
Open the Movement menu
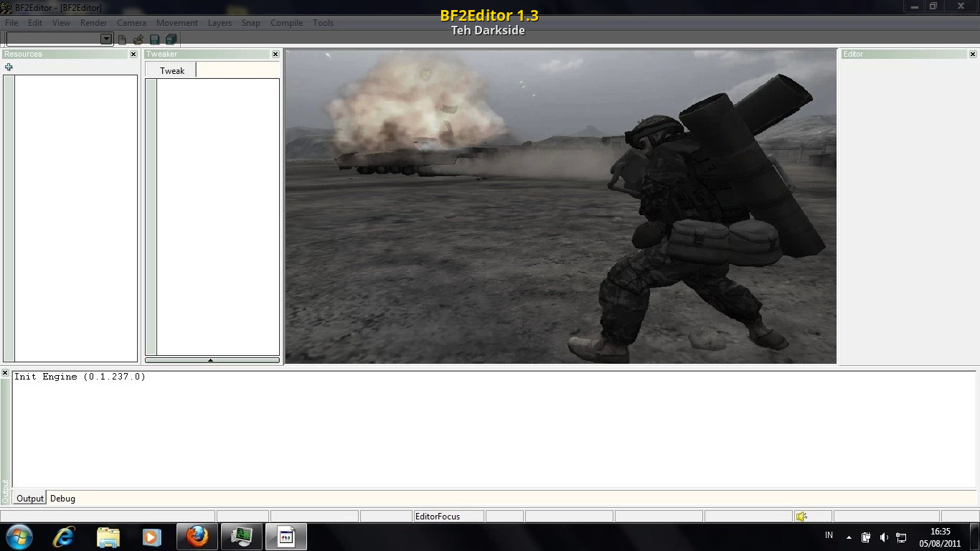coord(177,23)
